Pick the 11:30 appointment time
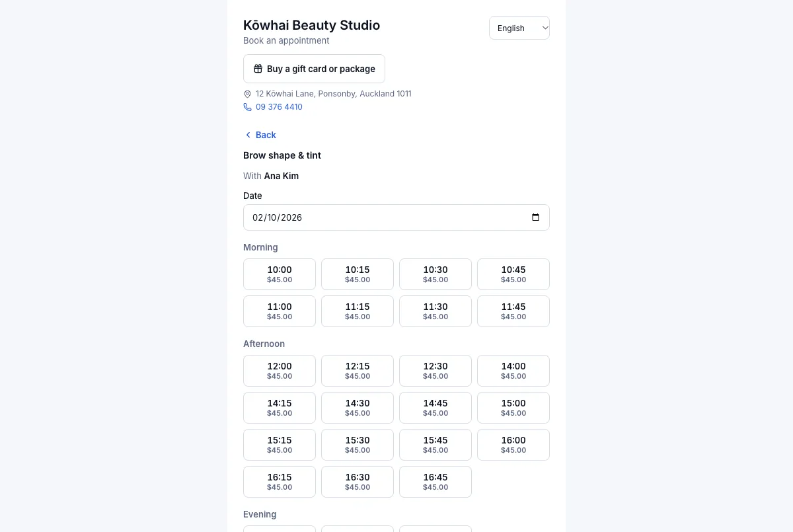 point(435,311)
